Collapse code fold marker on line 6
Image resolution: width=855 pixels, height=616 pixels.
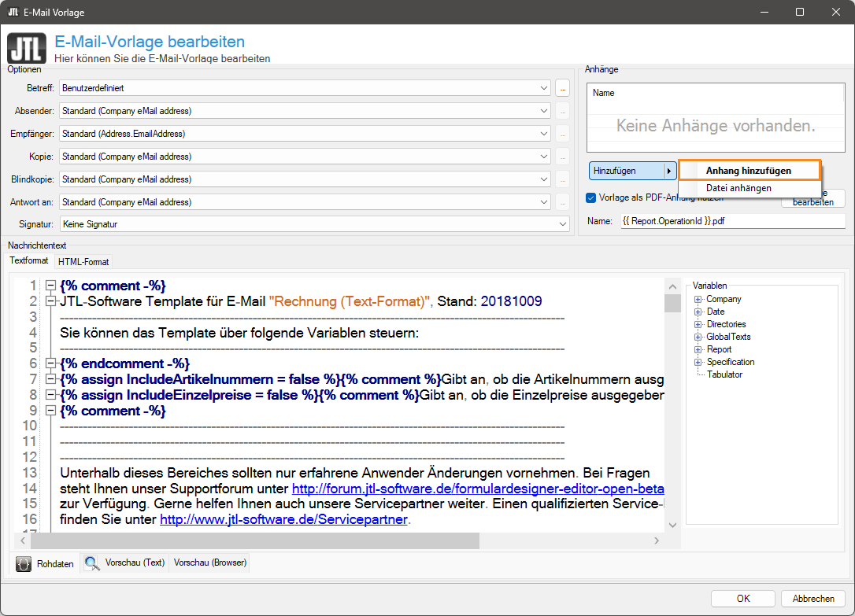coord(51,363)
